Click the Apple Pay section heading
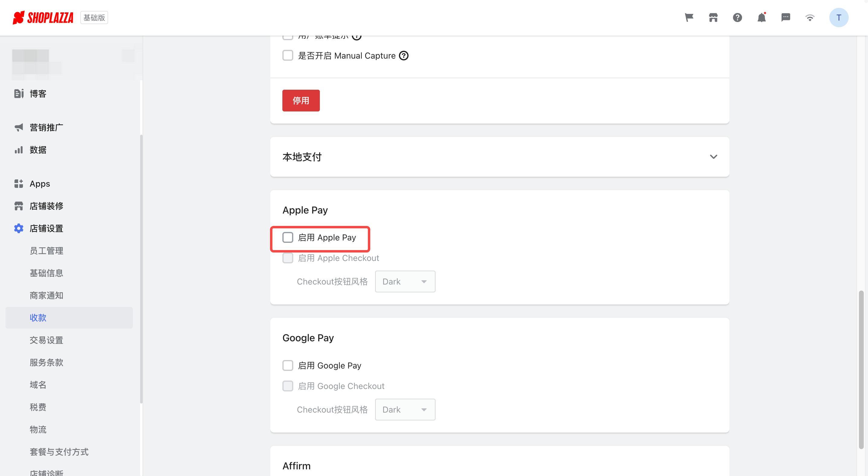Image resolution: width=868 pixels, height=476 pixels. (305, 210)
